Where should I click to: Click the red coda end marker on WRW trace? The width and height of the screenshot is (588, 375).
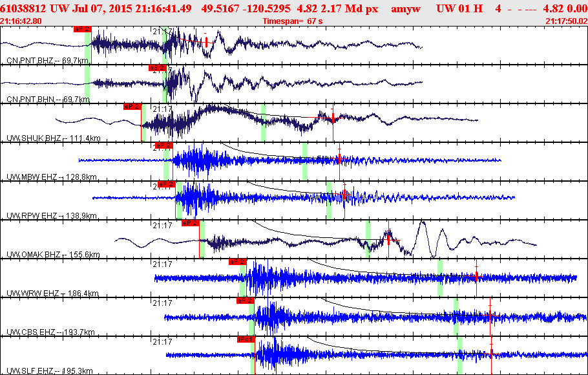[476, 277]
